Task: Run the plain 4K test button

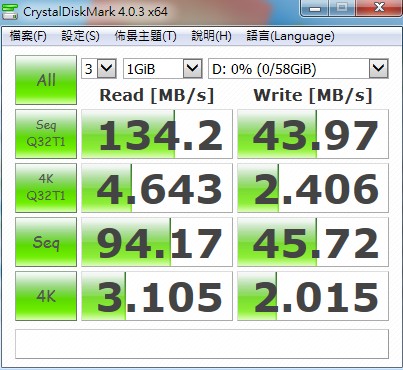Action: point(46,296)
